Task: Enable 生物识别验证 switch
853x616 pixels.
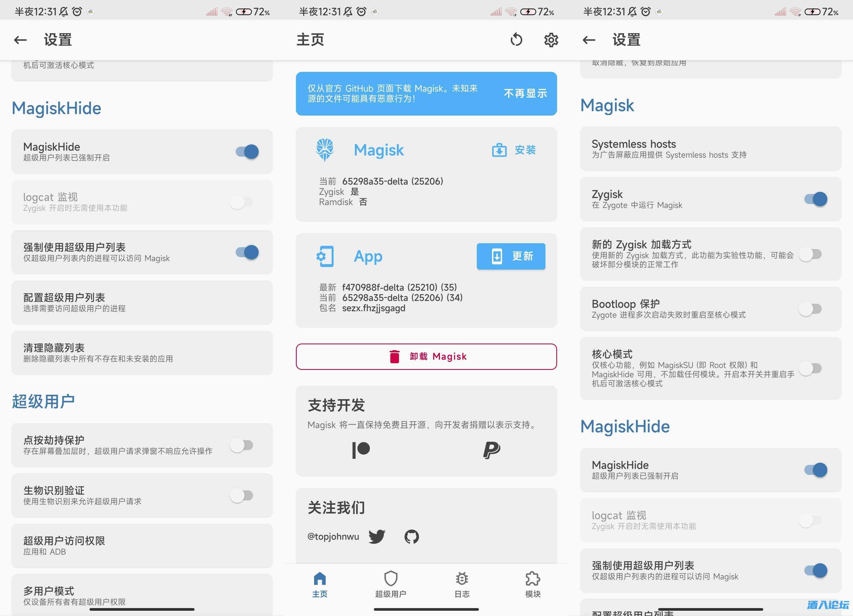Action: [x=242, y=496]
